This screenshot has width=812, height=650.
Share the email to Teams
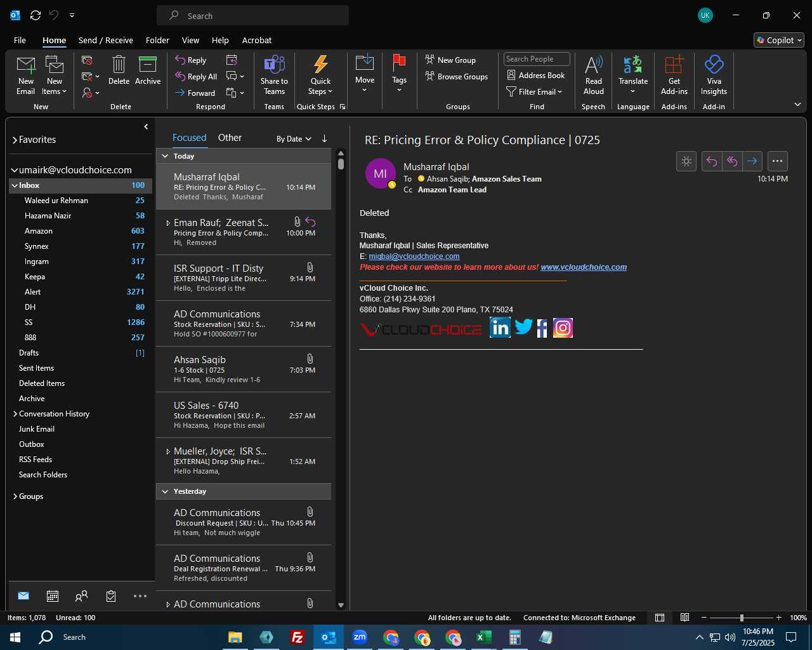274,76
